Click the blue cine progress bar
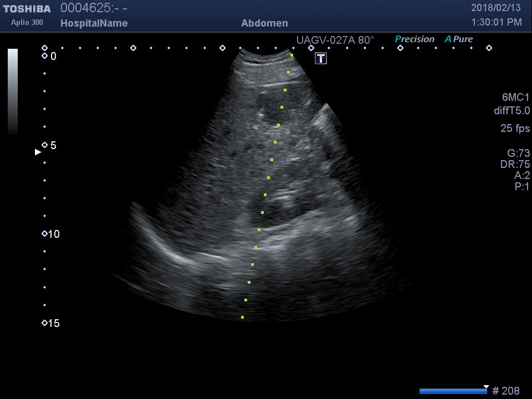The width and height of the screenshot is (532, 399). tap(452, 391)
